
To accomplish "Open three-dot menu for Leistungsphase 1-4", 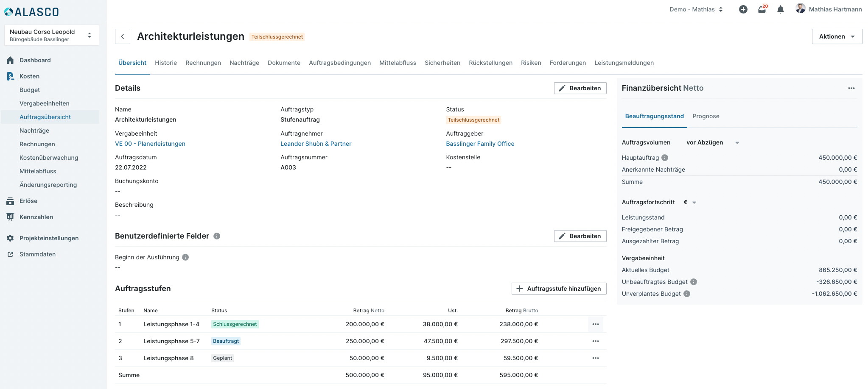I will point(596,324).
